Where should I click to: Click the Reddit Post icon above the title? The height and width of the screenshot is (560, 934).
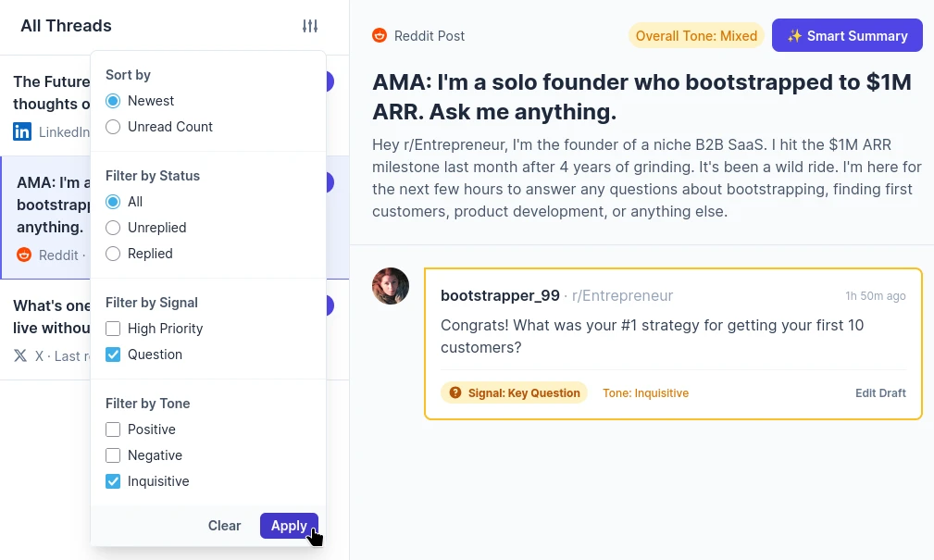pos(380,35)
